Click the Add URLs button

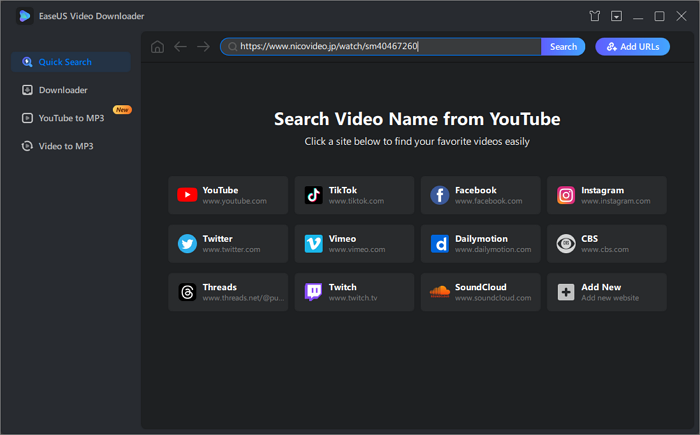[x=632, y=47]
